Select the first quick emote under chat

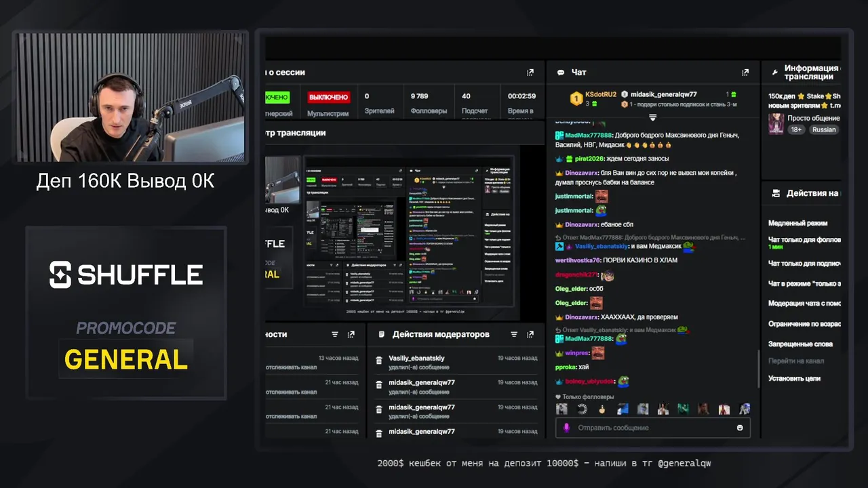coord(561,409)
